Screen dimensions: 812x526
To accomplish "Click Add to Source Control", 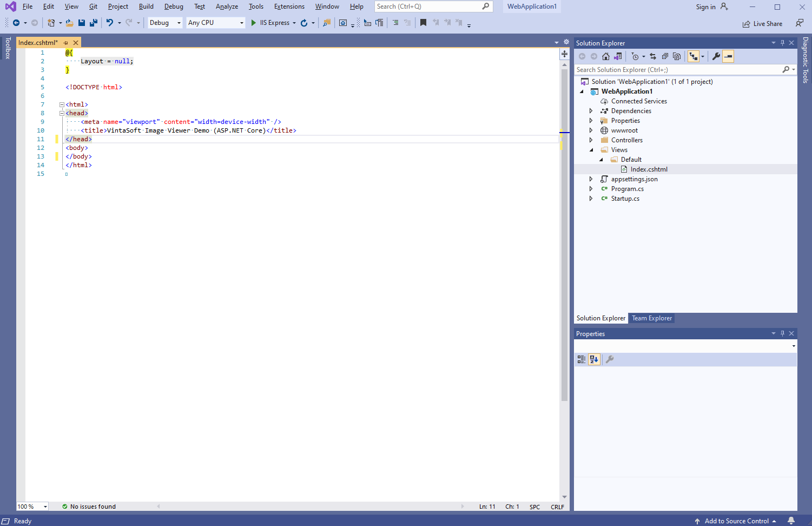I will pyautogui.click(x=736, y=521).
